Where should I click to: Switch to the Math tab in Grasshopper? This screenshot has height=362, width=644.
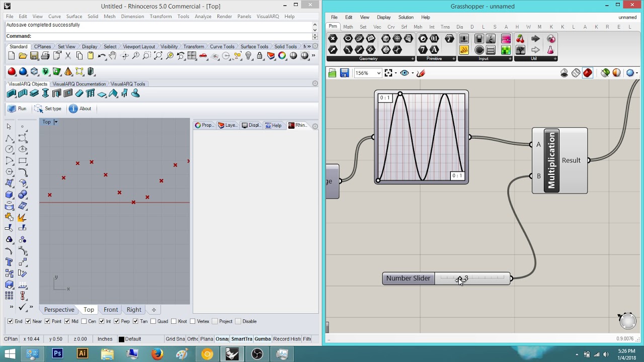point(348,27)
